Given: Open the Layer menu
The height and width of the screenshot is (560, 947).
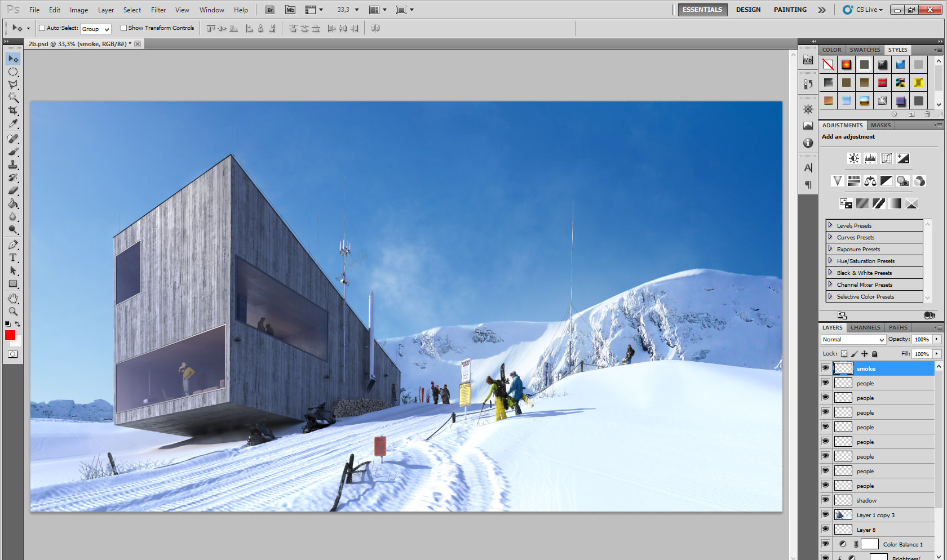Looking at the screenshot, I should (x=106, y=10).
